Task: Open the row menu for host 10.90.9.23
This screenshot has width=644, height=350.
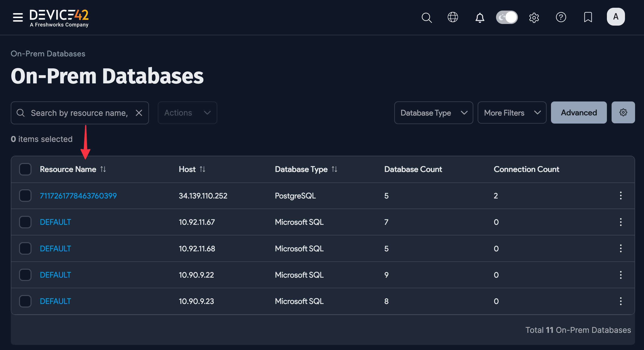Action: (x=621, y=301)
